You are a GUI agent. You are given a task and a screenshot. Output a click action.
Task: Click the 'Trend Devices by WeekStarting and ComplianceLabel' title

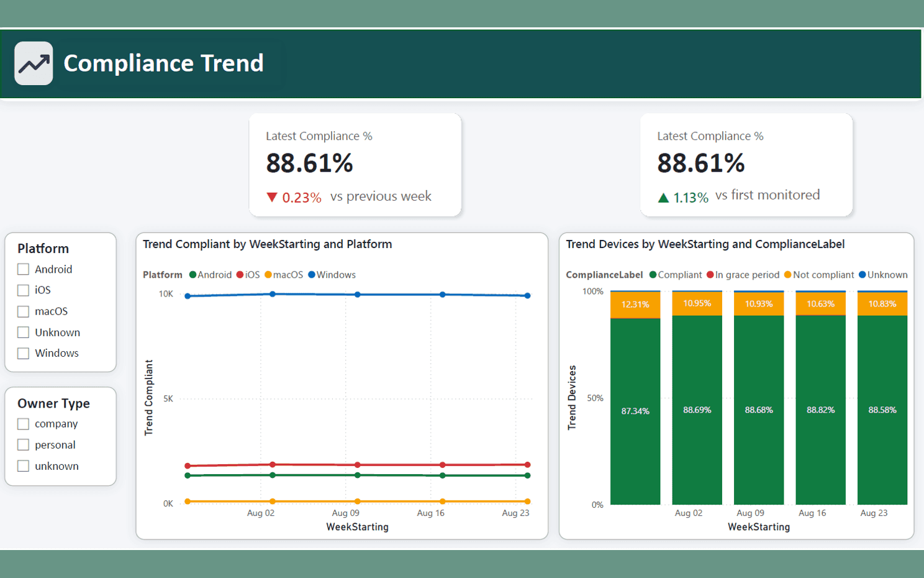tap(705, 244)
